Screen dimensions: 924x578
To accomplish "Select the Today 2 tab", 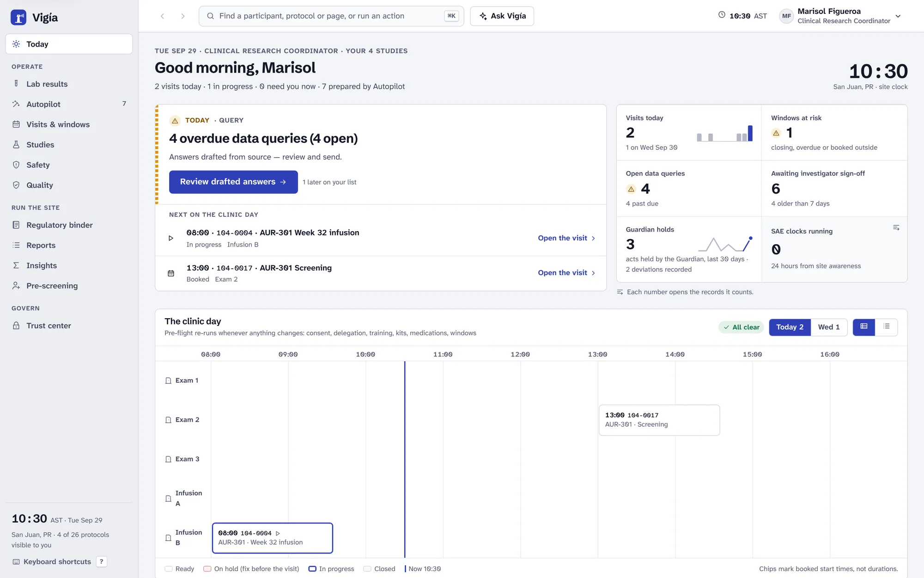I will [x=790, y=327].
